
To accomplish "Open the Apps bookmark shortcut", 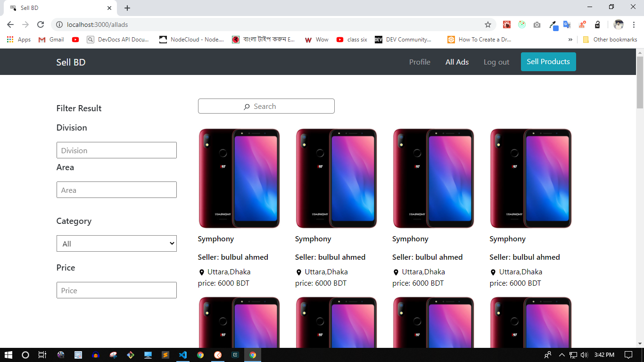I will (19, 40).
